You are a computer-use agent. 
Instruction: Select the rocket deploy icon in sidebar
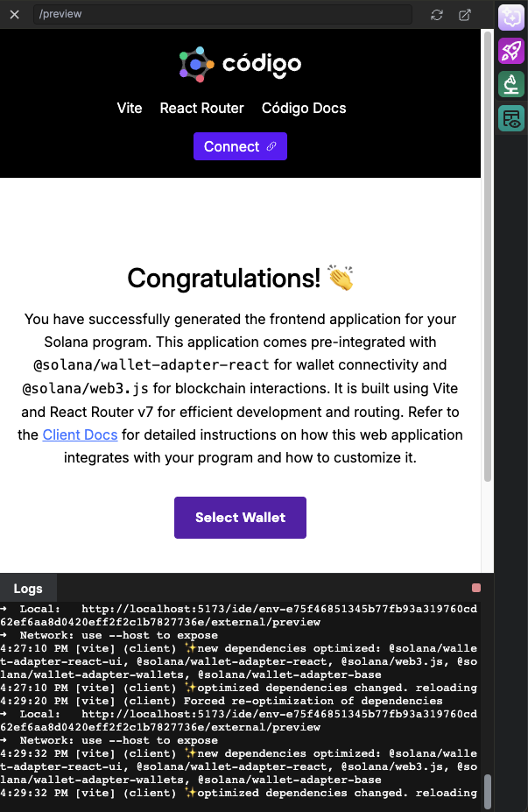pyautogui.click(x=510, y=51)
